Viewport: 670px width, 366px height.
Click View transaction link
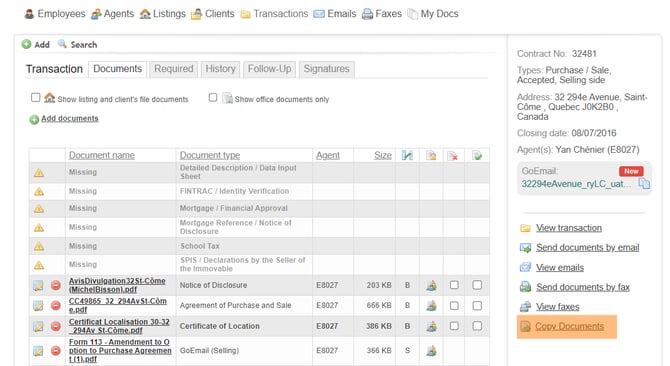[569, 228]
